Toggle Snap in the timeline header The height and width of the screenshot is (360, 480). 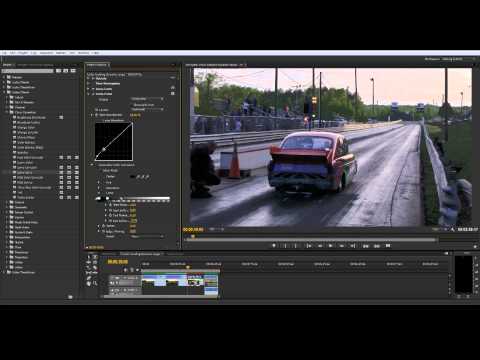[x=126, y=270]
